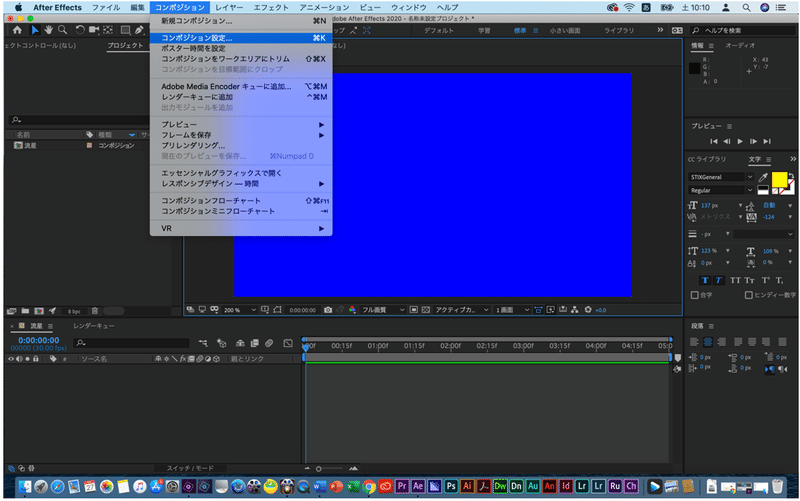
Task: Open the アクティブカメラ view dropdown
Action: click(x=461, y=310)
